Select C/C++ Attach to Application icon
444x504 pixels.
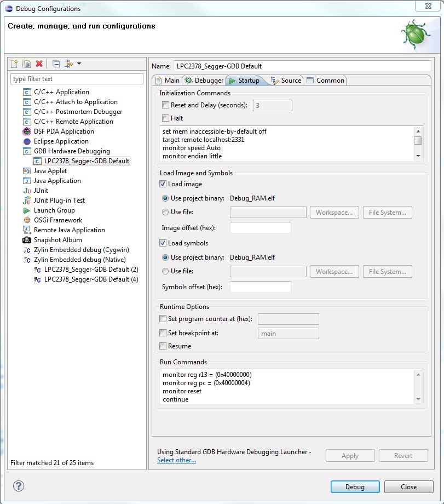27,102
